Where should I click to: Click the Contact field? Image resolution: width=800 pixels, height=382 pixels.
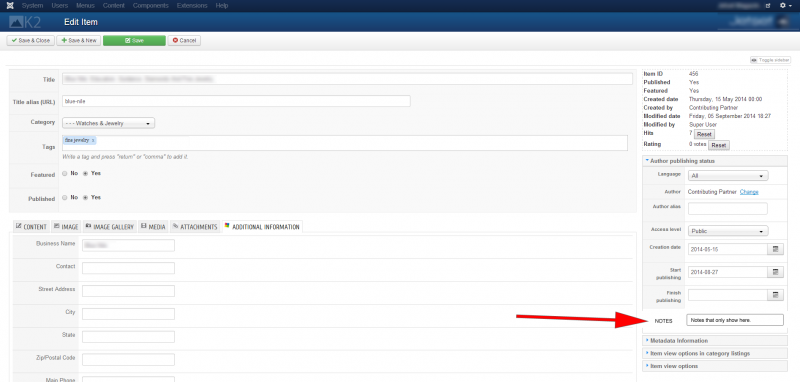click(x=129, y=268)
